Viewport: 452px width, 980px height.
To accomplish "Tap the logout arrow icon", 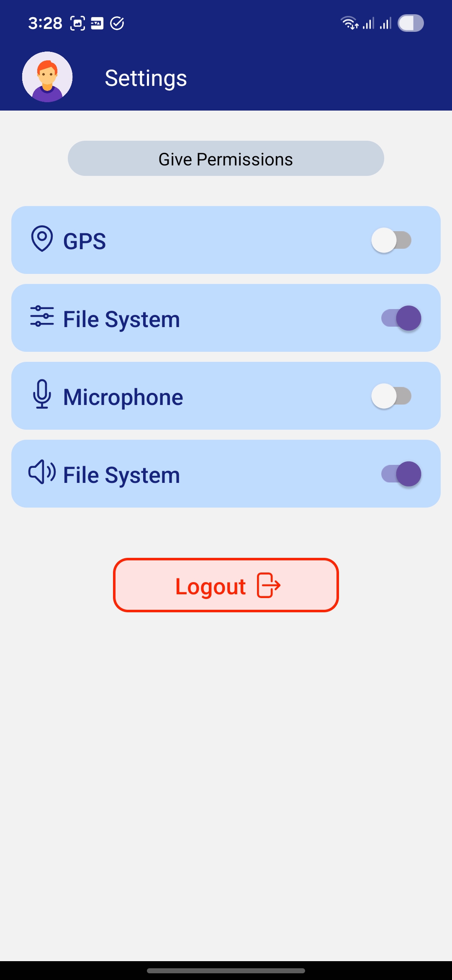I will [x=269, y=585].
